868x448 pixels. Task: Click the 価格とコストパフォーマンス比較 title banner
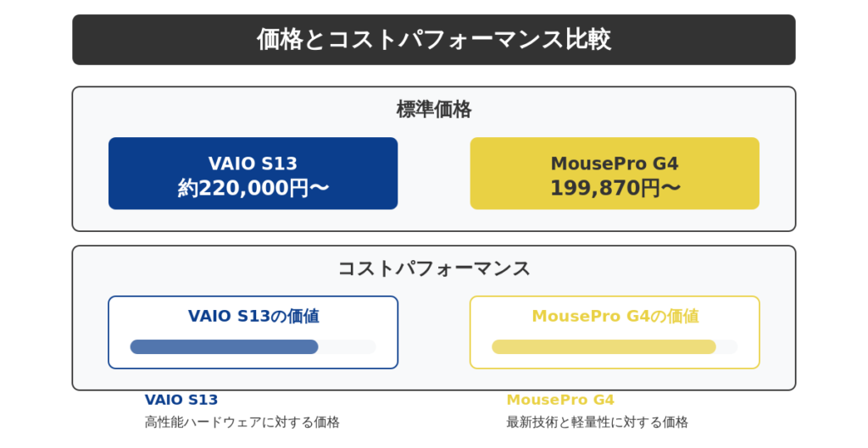tap(434, 40)
